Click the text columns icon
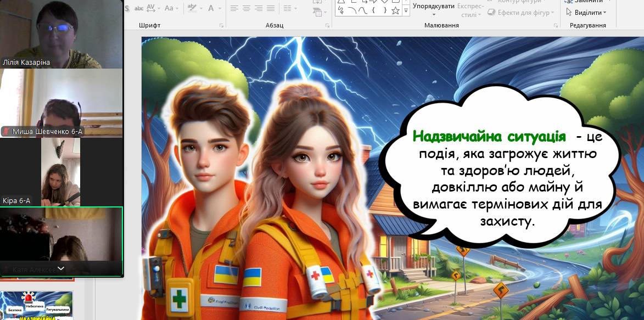Image resolution: width=644 pixels, height=320 pixels. pyautogui.click(x=288, y=8)
